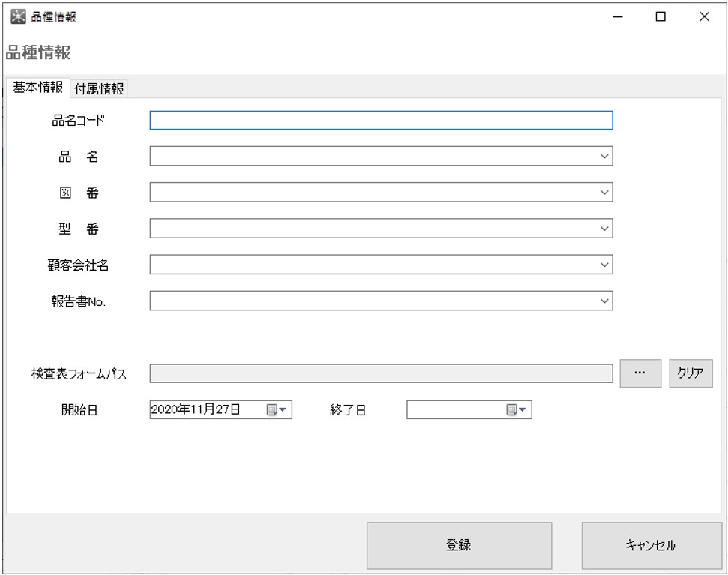
Task: Open the 顧客会社名 dropdown
Action: pyautogui.click(x=605, y=265)
